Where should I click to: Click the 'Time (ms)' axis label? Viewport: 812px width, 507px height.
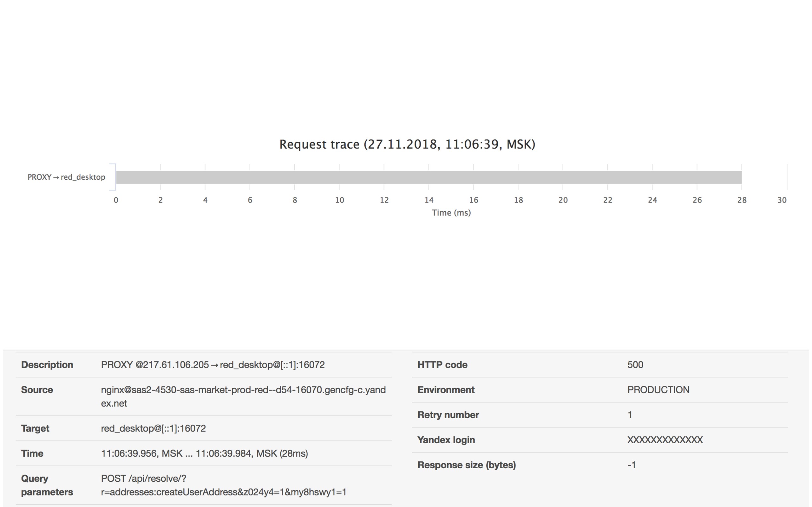(451, 213)
